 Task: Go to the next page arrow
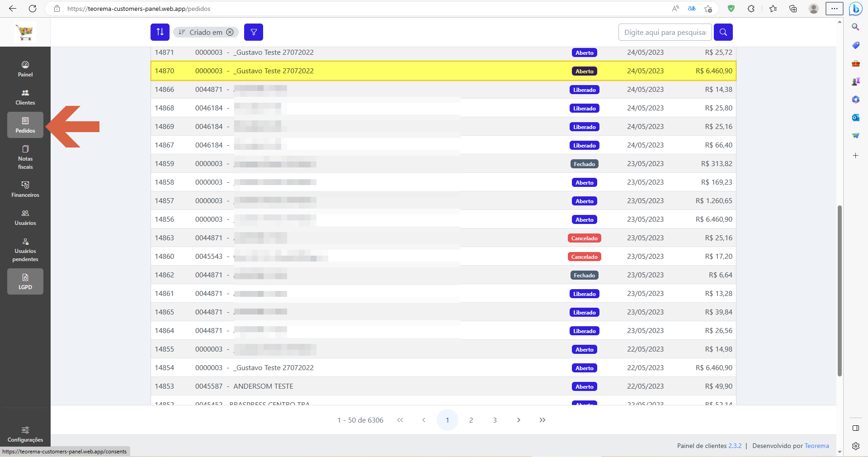pyautogui.click(x=519, y=420)
